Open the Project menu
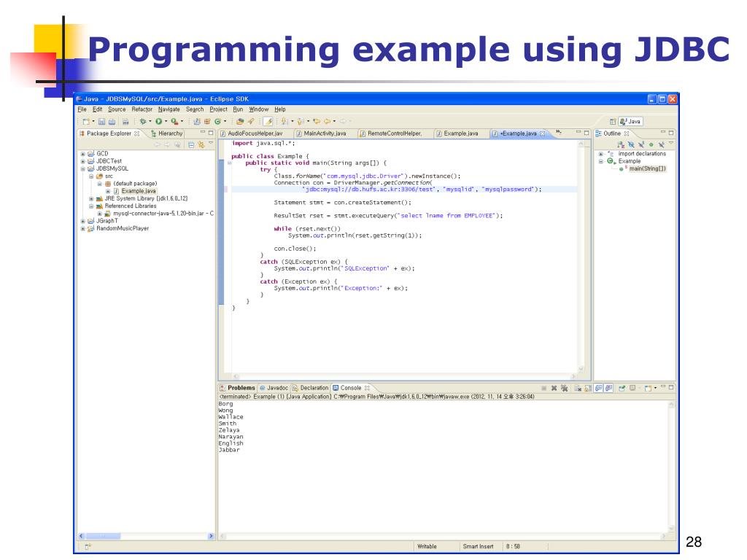The image size is (747, 560). 219,109
